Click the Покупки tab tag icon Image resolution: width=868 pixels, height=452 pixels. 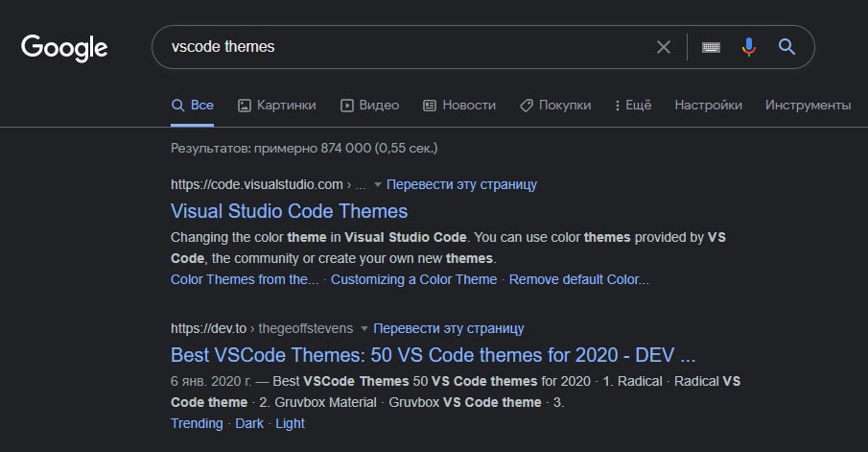click(527, 106)
